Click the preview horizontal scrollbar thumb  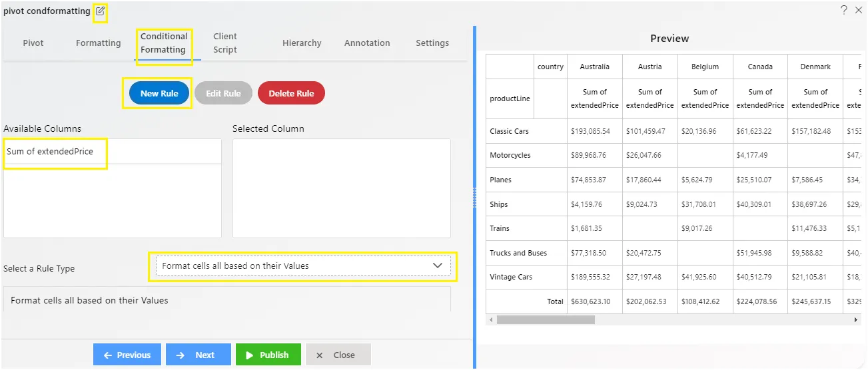[x=546, y=320]
